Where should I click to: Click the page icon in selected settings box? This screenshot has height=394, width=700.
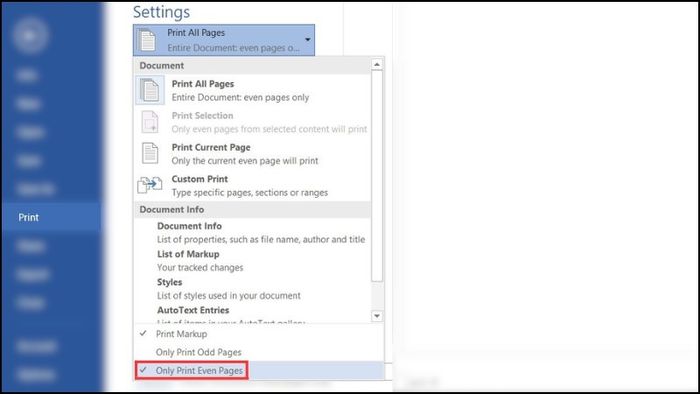tap(147, 40)
